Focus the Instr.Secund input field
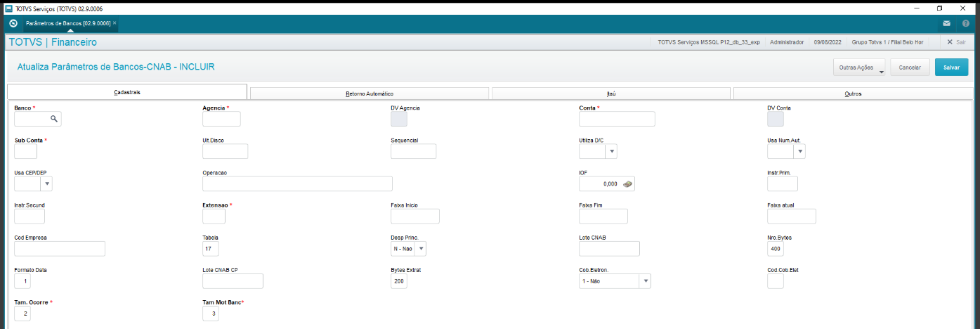This screenshot has width=980, height=329. pyautogui.click(x=30, y=217)
